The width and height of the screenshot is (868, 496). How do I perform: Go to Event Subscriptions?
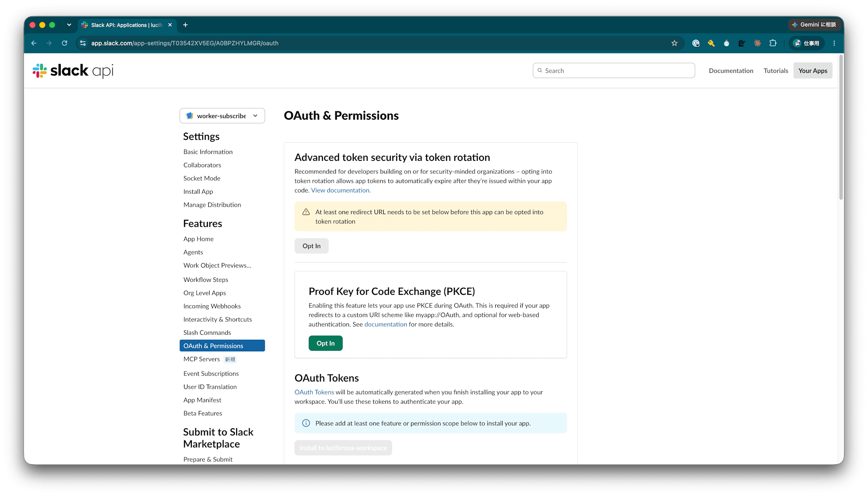[211, 373]
